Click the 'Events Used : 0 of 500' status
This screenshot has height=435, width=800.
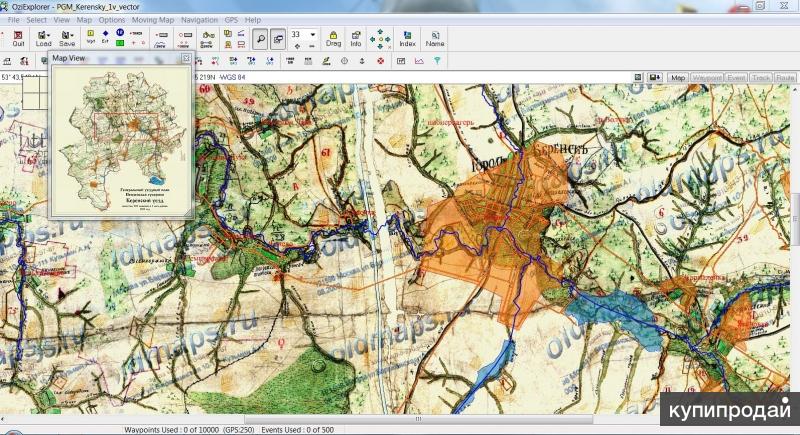297,430
